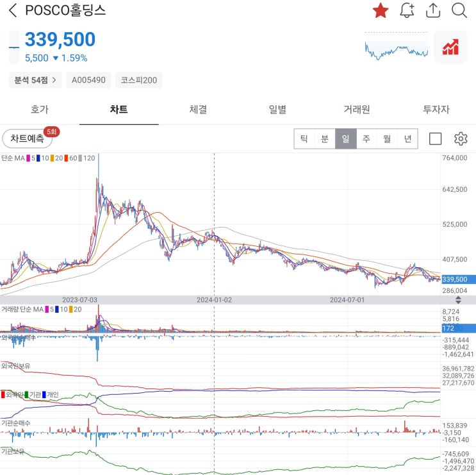Go back using the left arrow
The image size is (476, 475).
pyautogui.click(x=13, y=11)
